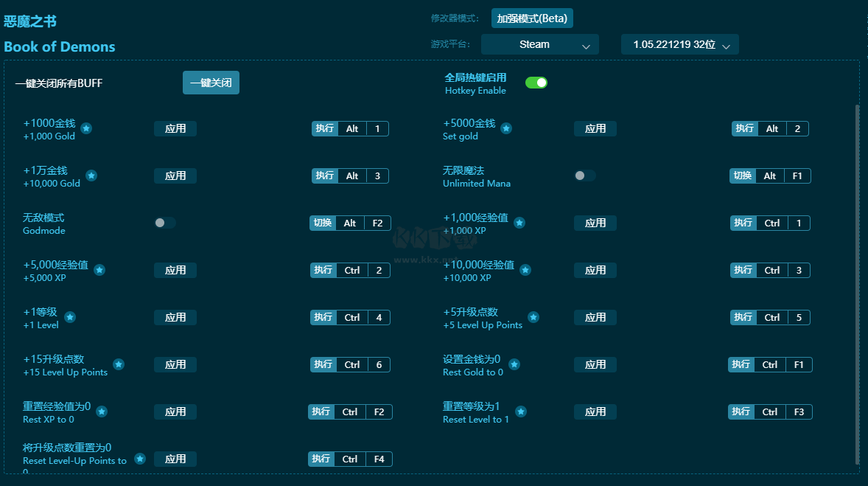Favorite the Set gold (+5000金钱) cheat star
The width and height of the screenshot is (868, 486).
tap(506, 128)
